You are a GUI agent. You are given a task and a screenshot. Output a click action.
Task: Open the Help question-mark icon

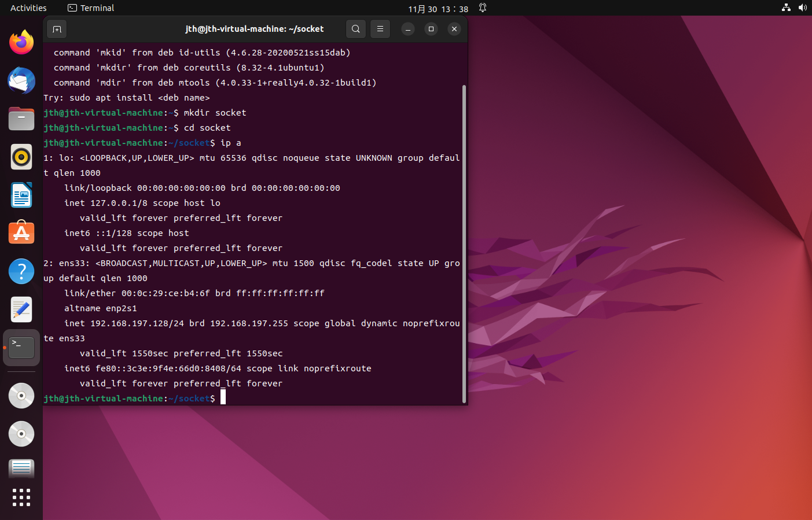[21, 271]
